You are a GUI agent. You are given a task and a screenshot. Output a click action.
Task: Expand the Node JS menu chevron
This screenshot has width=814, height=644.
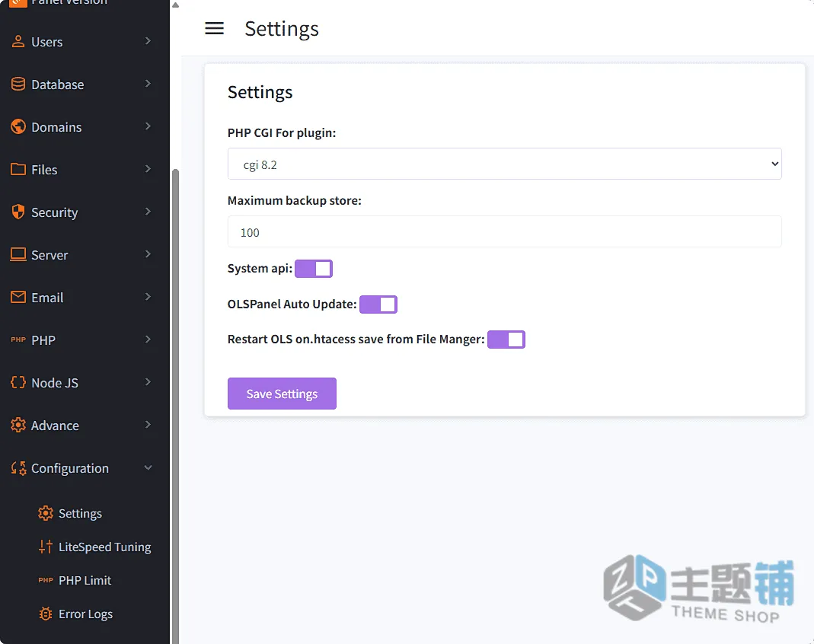pyautogui.click(x=148, y=382)
